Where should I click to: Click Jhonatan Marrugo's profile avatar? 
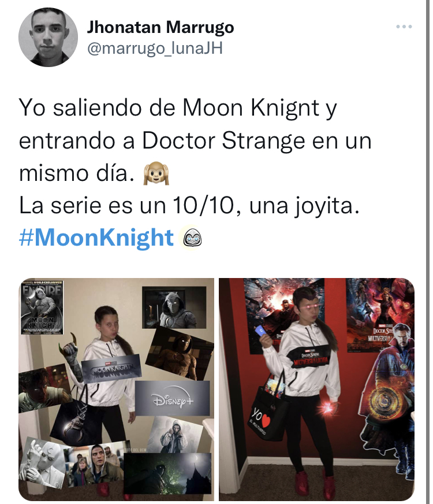pos(48,38)
